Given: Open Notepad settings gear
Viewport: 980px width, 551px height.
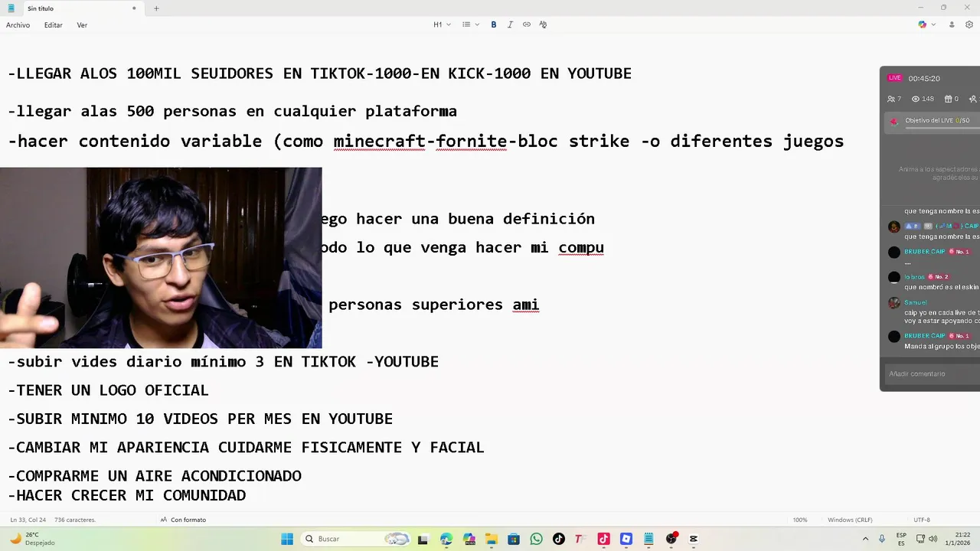Looking at the screenshot, I should point(969,24).
